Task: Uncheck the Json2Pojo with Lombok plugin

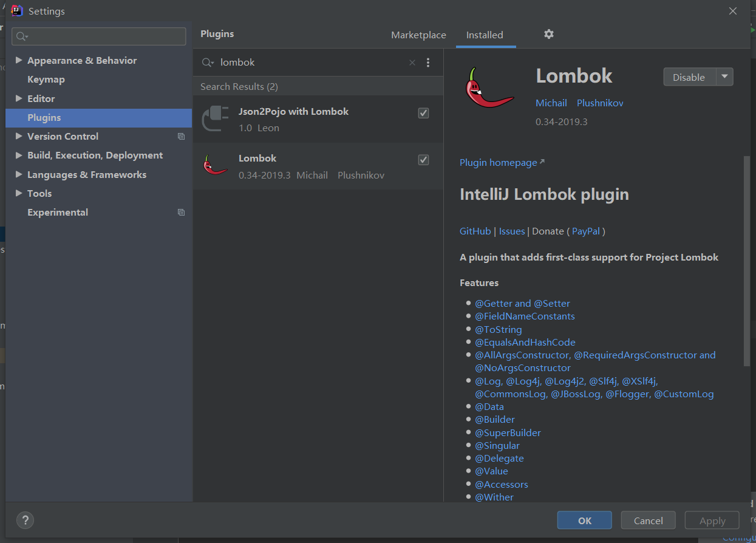Action: click(x=424, y=113)
